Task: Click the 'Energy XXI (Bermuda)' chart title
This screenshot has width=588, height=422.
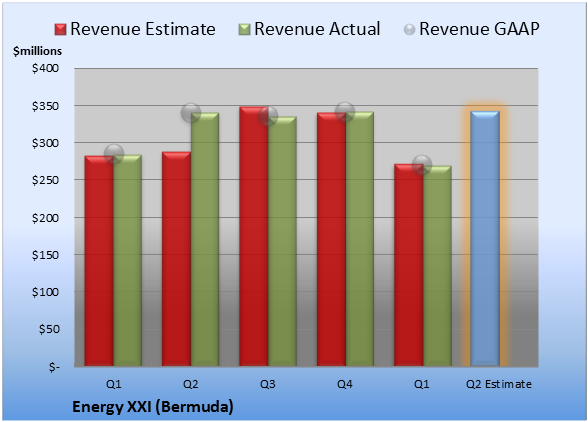Action: [153, 407]
